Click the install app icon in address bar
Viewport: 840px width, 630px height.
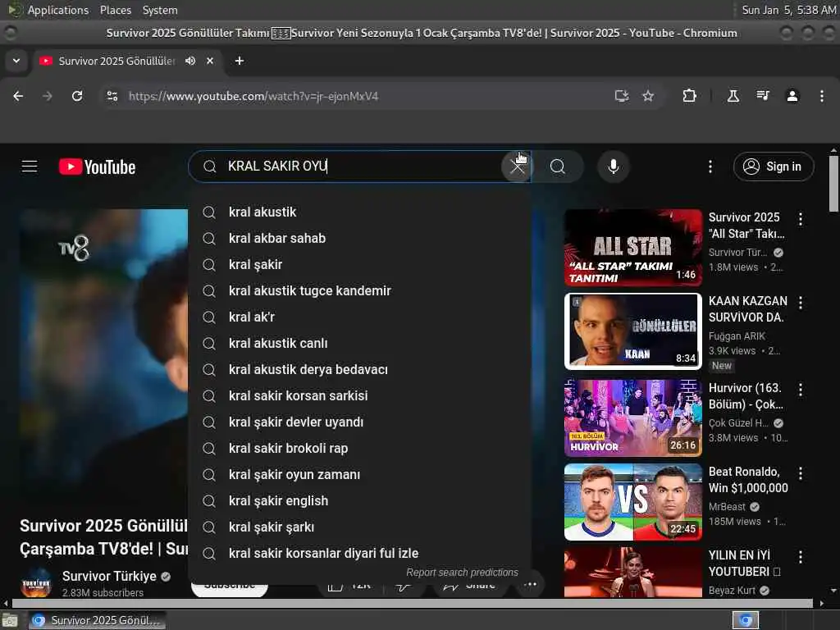point(622,96)
